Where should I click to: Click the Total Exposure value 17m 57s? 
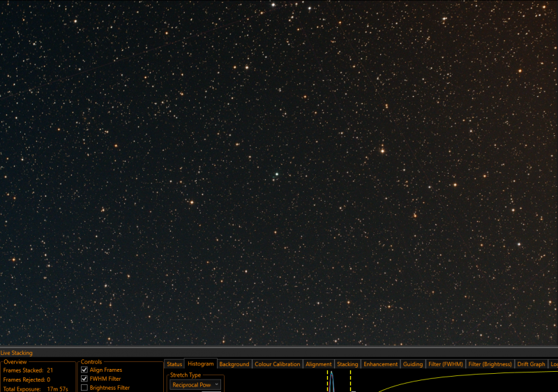[58, 389]
